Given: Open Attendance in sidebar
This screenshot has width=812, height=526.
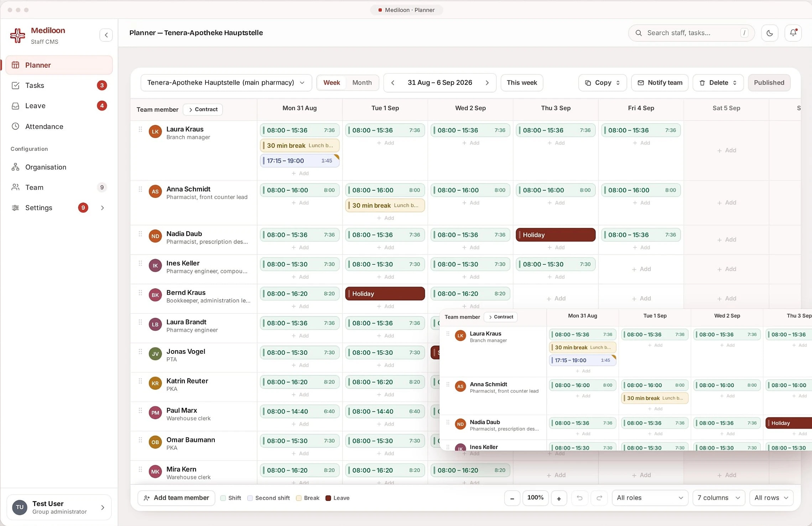Looking at the screenshot, I should (x=59, y=126).
